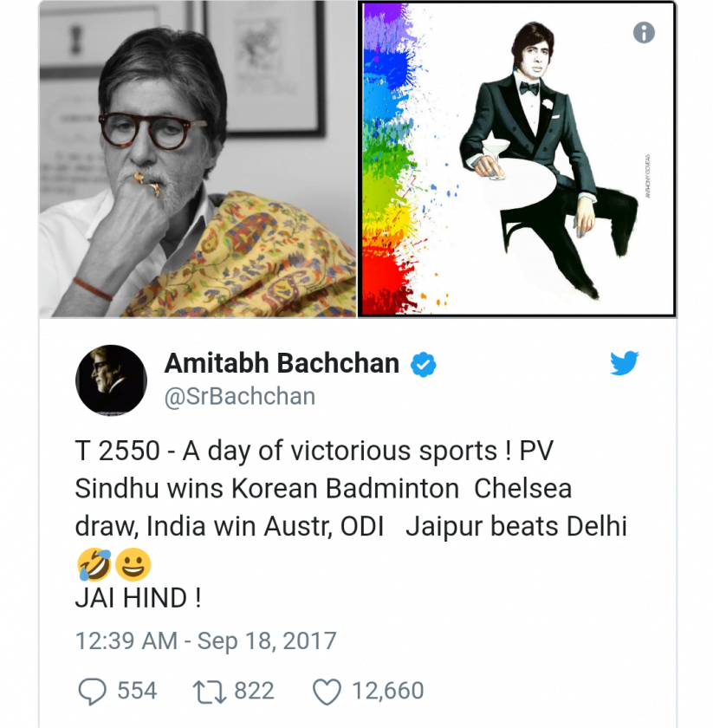Click the 12:39 AM - Sep 18, 2017 timestamp
Image resolution: width=713 pixels, height=728 pixels.
click(x=205, y=641)
